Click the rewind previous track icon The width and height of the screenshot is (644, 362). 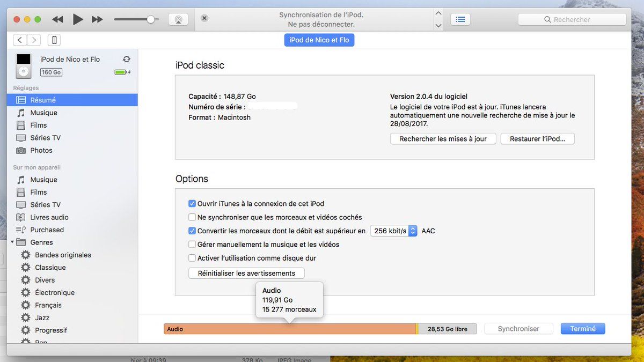57,19
